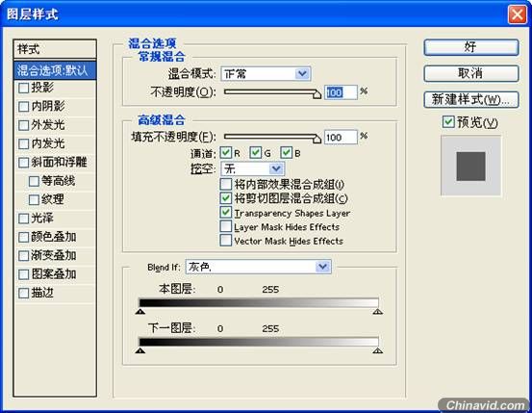The height and width of the screenshot is (413, 532).
Task: Click the 好 OK button
Action: [x=471, y=47]
